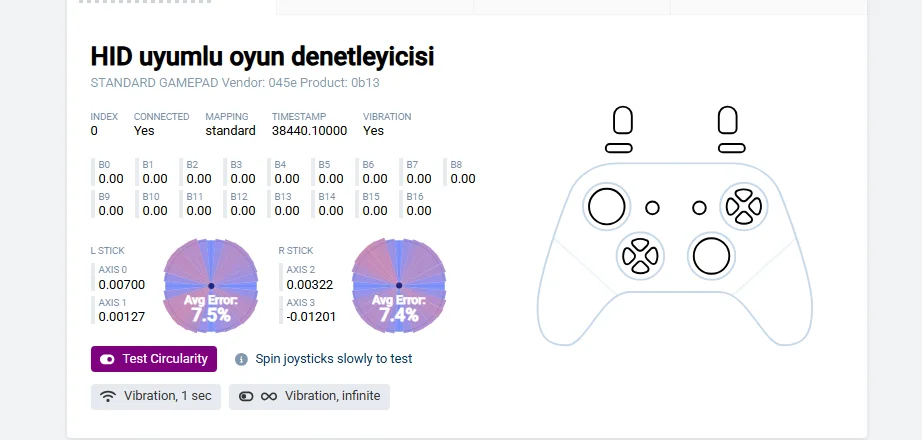
Task: Click the B15 button value
Action: (375, 211)
